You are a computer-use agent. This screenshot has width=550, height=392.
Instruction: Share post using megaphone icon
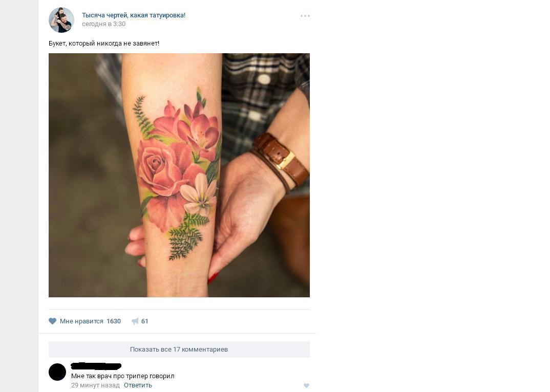coord(135,321)
